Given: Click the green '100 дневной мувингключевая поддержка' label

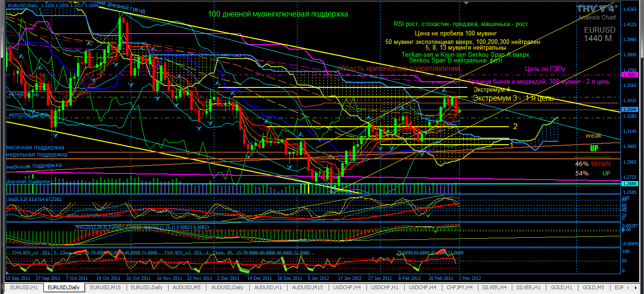Looking at the screenshot, I should (278, 14).
